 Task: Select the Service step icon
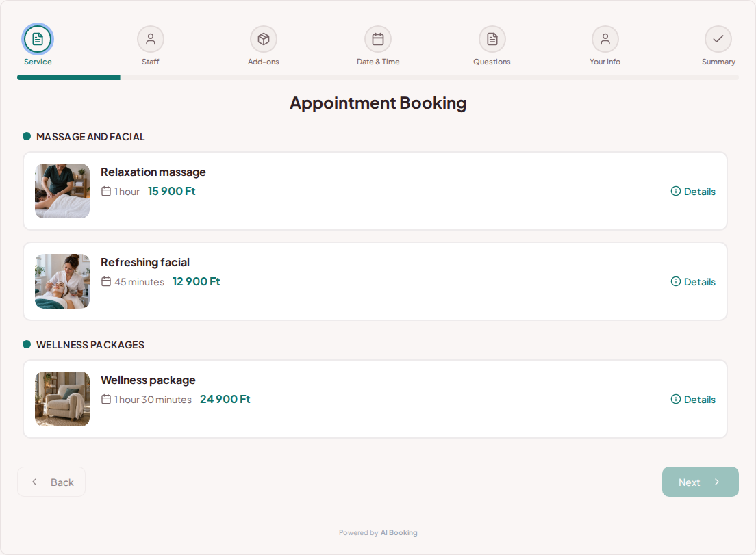[38, 39]
